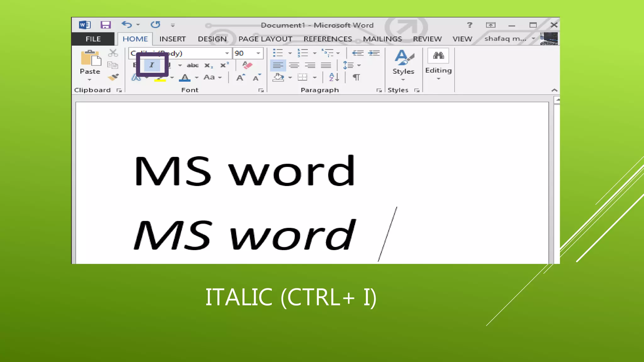Image resolution: width=644 pixels, height=362 pixels.
Task: Switch to the PAGE LAYOUT tab
Action: click(x=265, y=39)
